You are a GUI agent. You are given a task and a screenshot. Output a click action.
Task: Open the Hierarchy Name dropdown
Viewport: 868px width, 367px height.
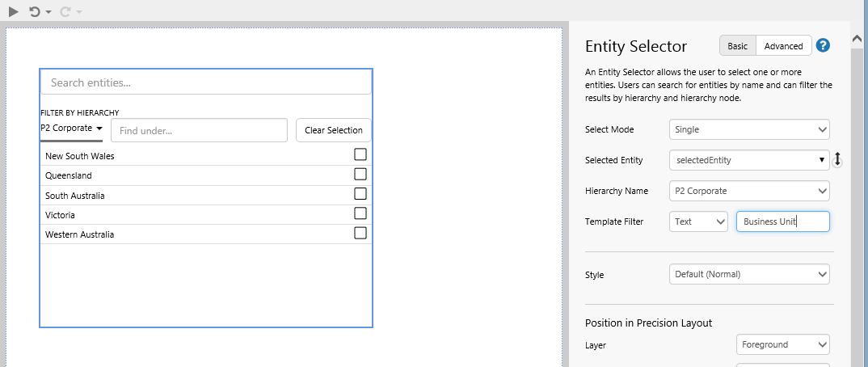tap(749, 191)
